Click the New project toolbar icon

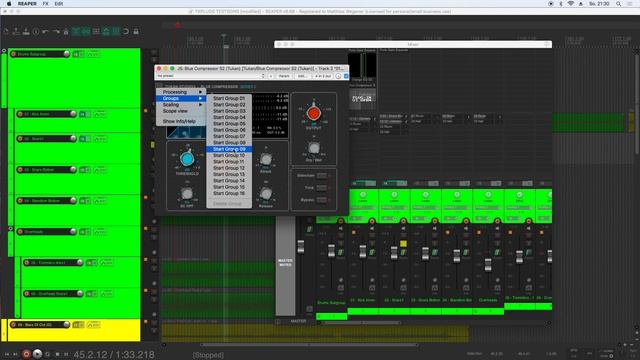pos(6,31)
